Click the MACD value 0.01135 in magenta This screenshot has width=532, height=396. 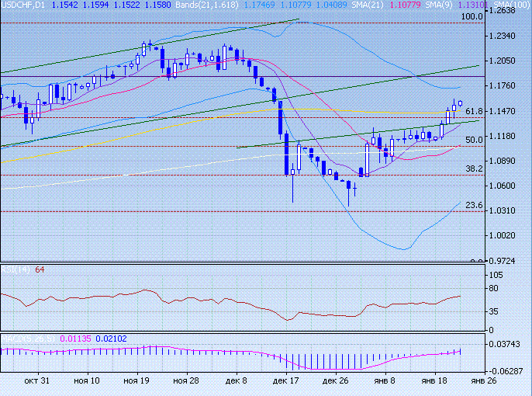click(x=75, y=339)
